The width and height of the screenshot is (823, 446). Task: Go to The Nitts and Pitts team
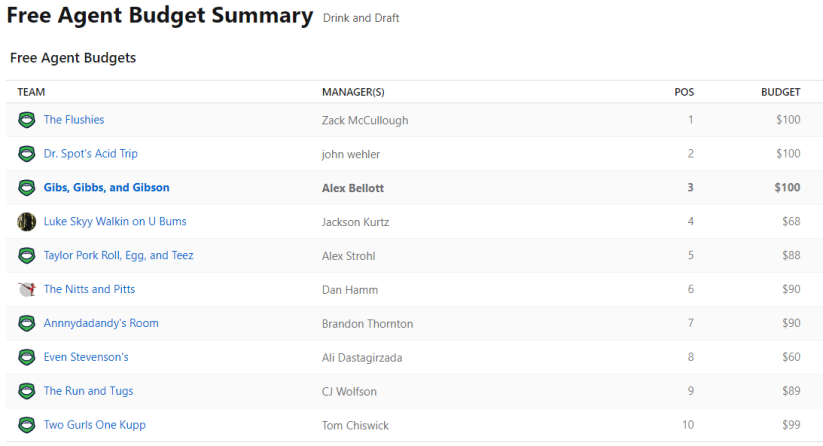89,290
